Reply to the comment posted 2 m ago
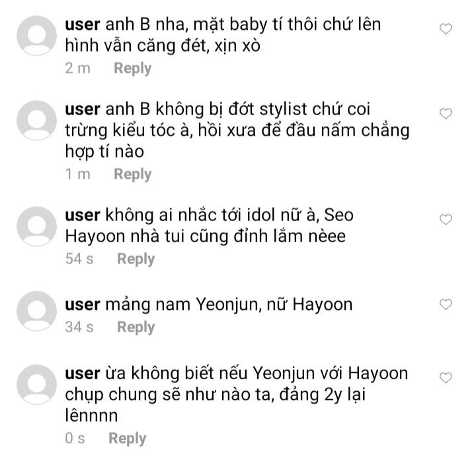This screenshot has width=476, height=452. tap(133, 68)
